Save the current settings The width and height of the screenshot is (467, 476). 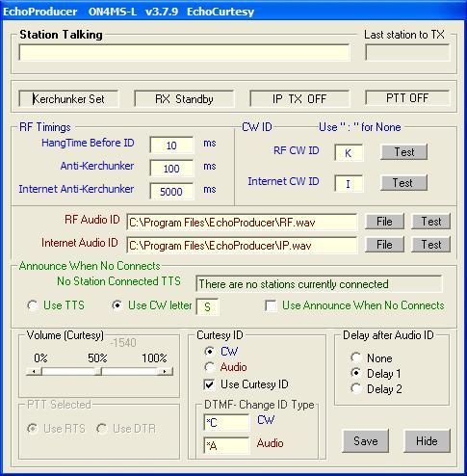pyautogui.click(x=366, y=441)
